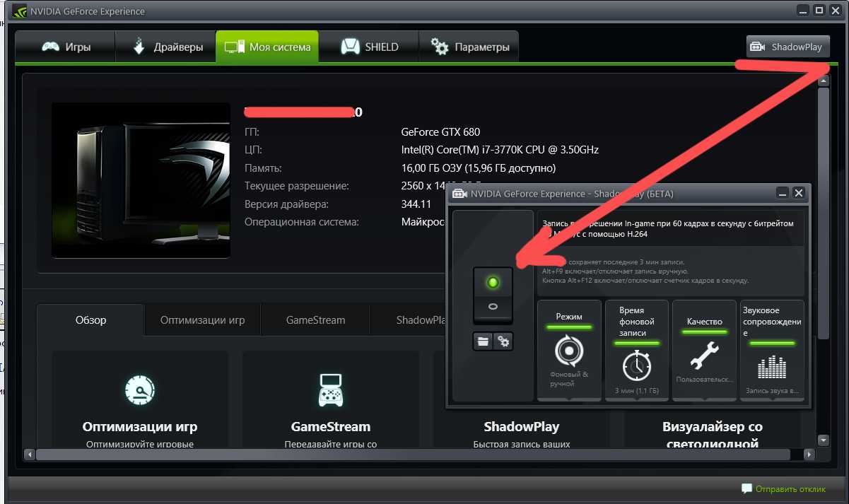
Task: Click the Визуалайзер со светодиодной tile heading
Action: pyautogui.click(x=713, y=435)
